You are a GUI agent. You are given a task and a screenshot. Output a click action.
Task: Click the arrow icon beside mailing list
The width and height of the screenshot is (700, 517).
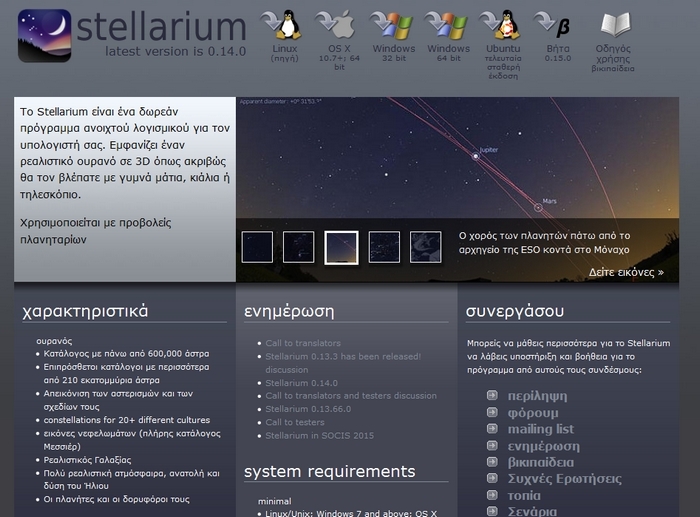pos(492,428)
